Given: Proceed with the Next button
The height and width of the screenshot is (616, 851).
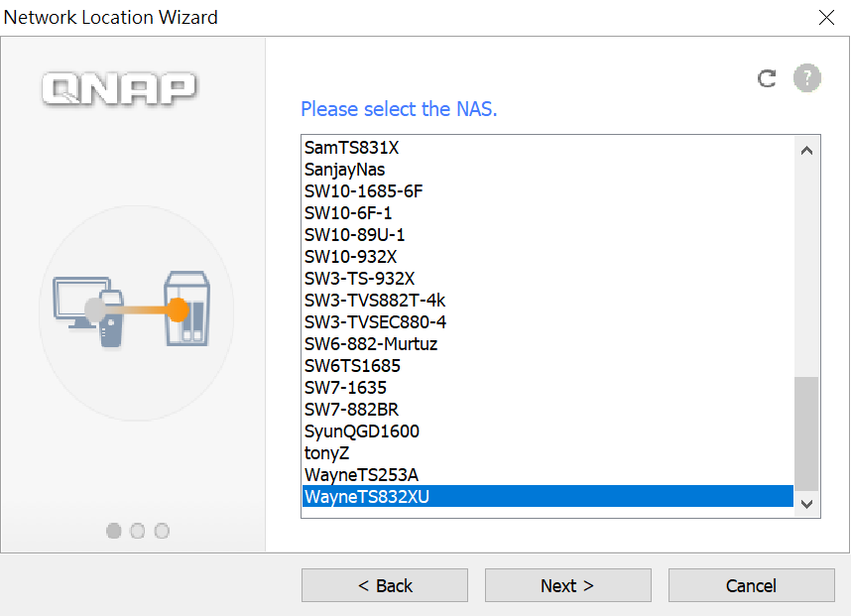Looking at the screenshot, I should click(567, 585).
